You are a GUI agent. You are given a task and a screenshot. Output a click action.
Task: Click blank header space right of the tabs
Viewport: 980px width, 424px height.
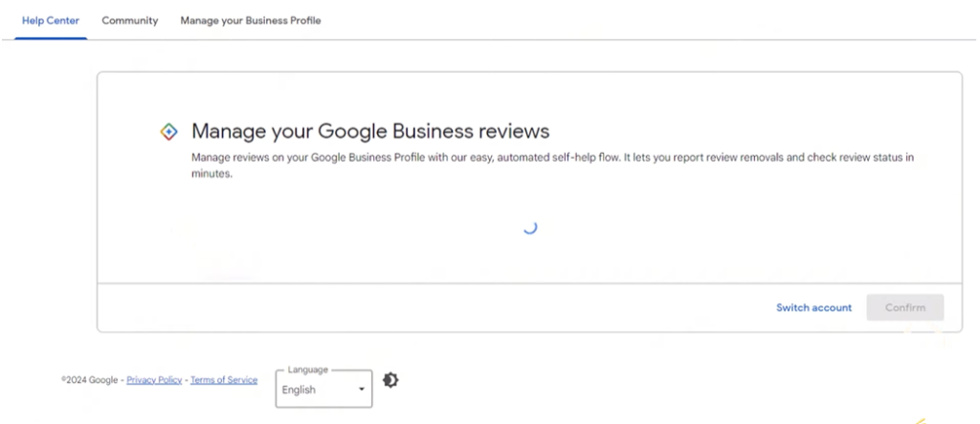tap(651, 20)
